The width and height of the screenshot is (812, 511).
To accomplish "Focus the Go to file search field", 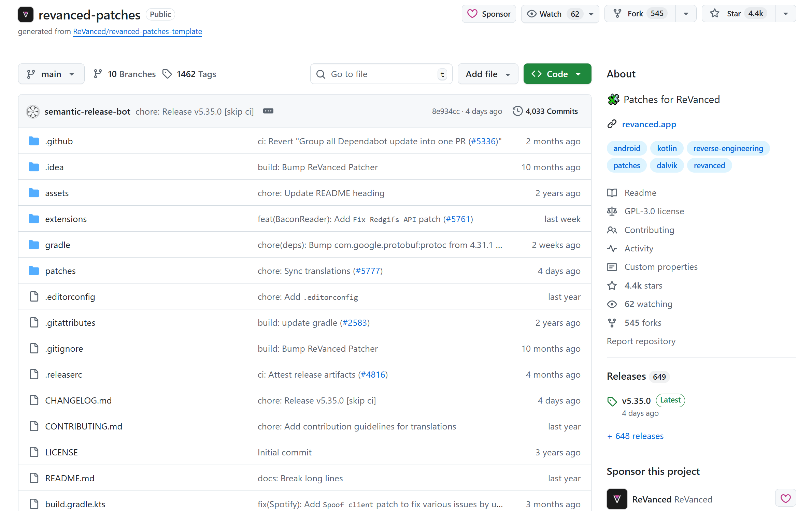I will (381, 74).
